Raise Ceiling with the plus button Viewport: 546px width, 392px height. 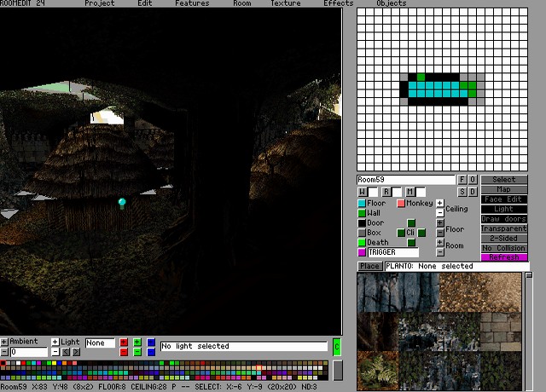pos(439,204)
